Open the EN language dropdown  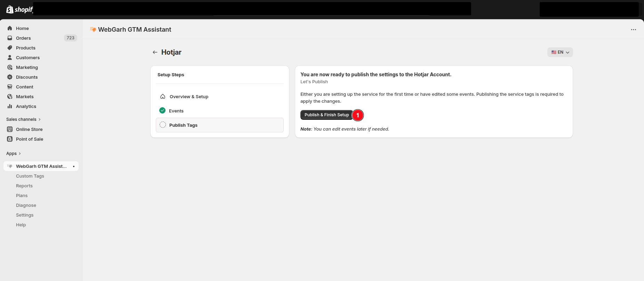click(x=560, y=52)
